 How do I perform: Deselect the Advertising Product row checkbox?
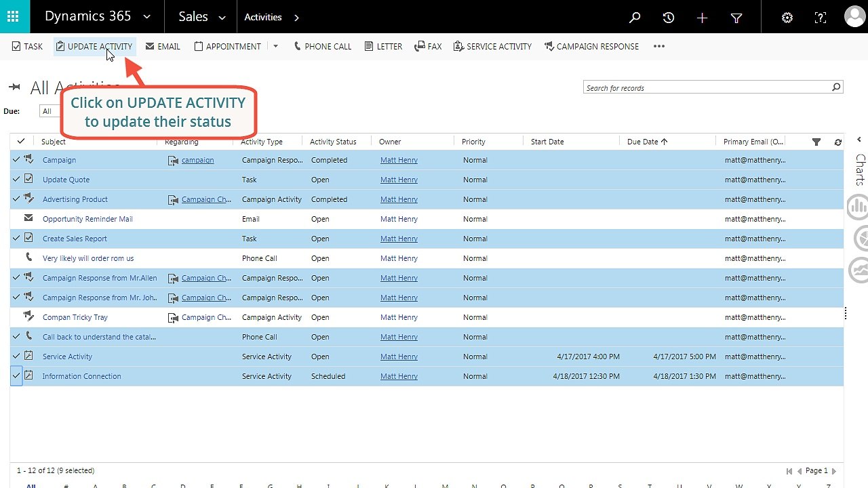[x=16, y=199]
